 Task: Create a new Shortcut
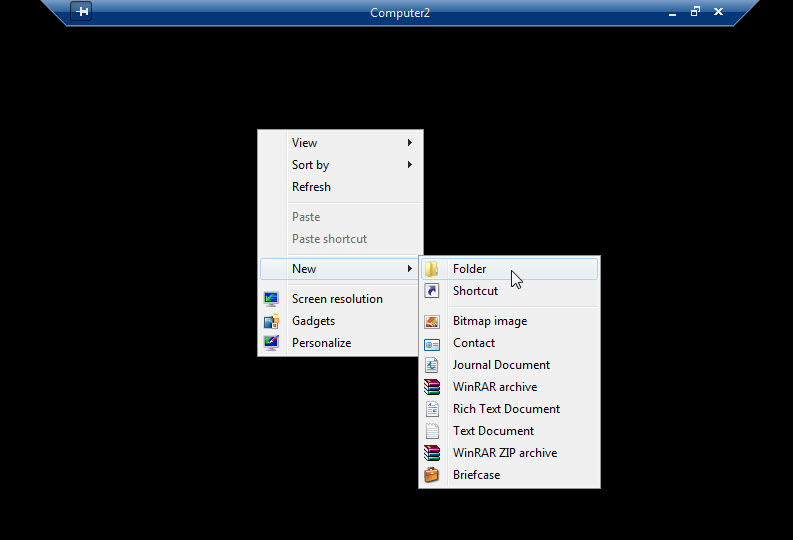coord(509,291)
